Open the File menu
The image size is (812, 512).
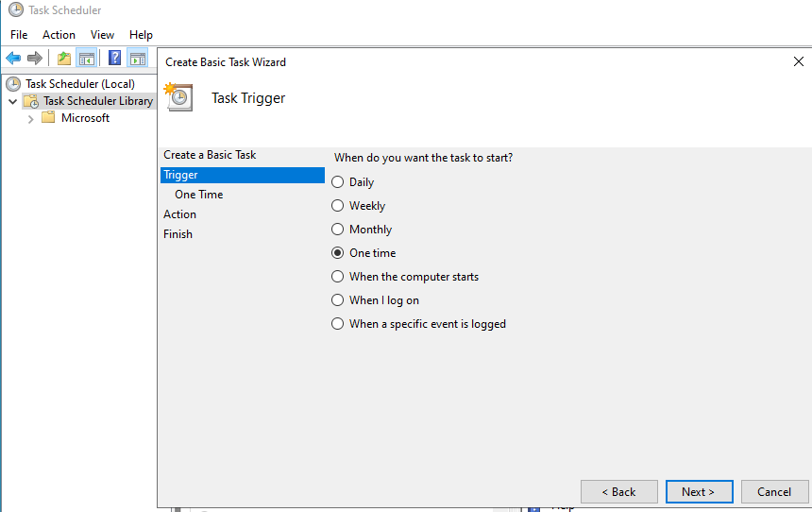pos(19,35)
